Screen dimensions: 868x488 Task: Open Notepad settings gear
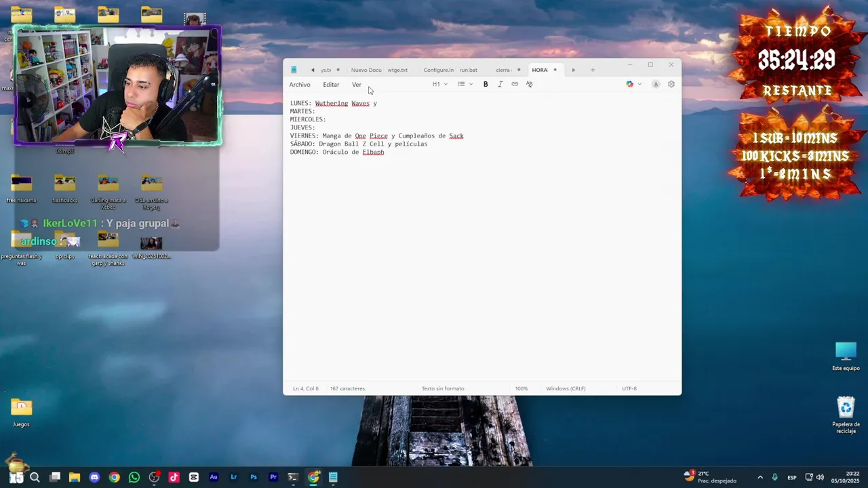click(x=671, y=84)
